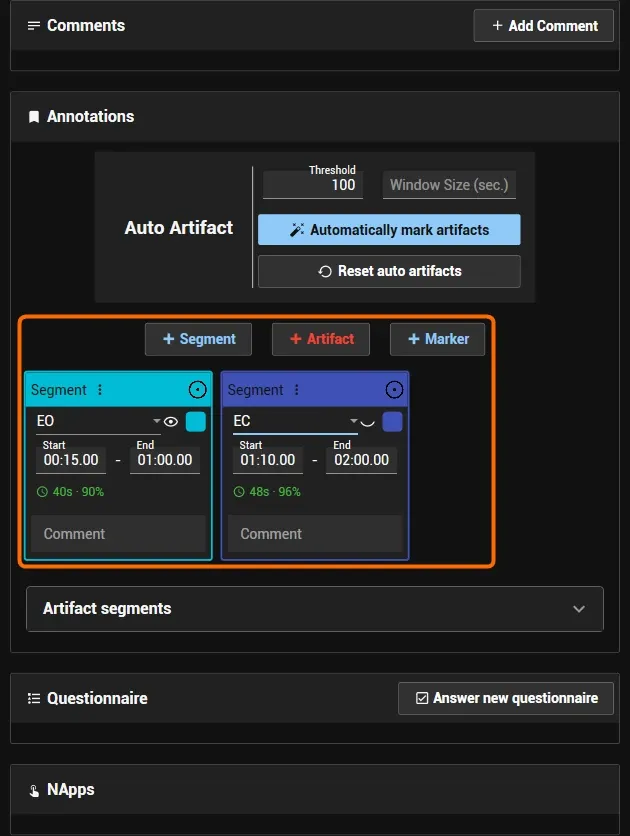The image size is (630, 836).
Task: Click the Comments lines icon
Action: (34, 26)
